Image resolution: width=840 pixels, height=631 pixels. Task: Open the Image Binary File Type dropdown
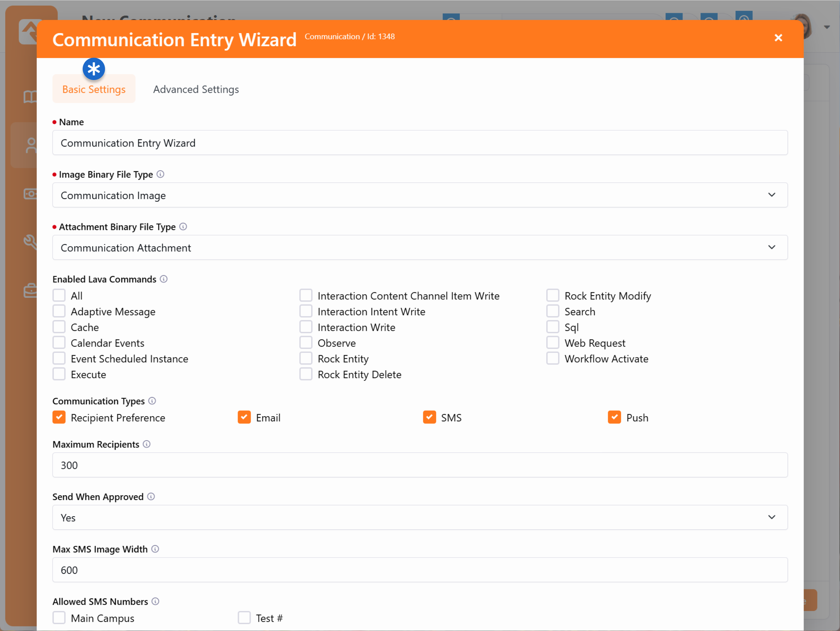[420, 195]
